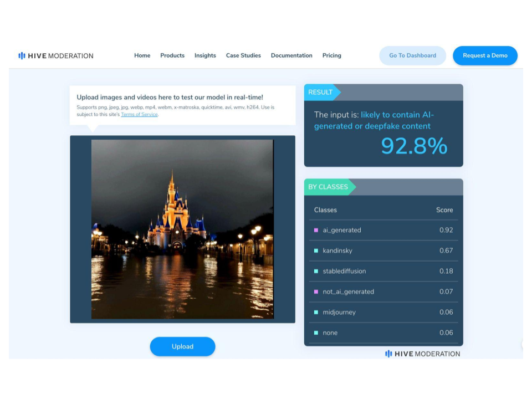532x399 pixels.
Task: Click the Classes column header
Action: pos(325,210)
